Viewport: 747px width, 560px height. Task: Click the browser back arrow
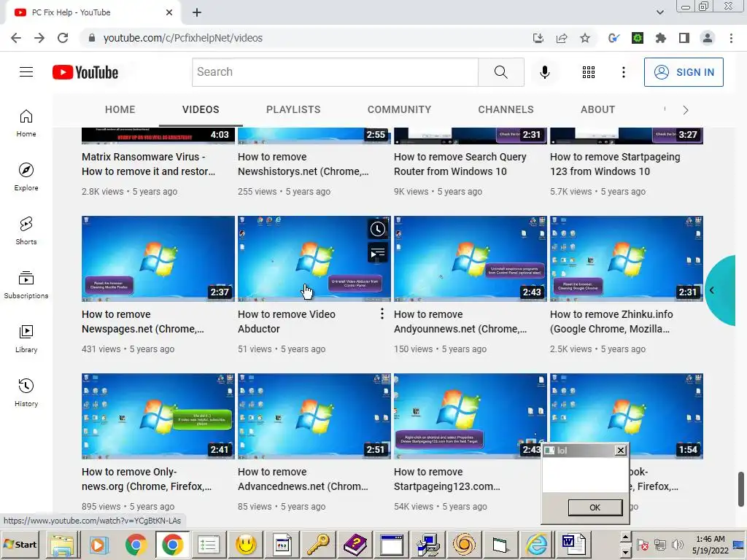[x=16, y=38]
